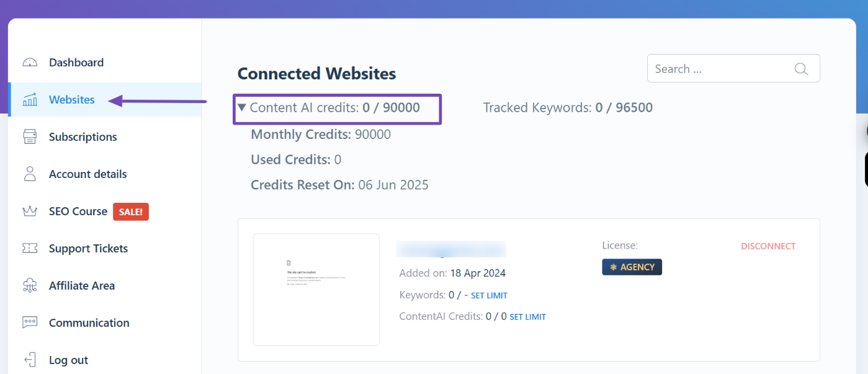Click the magnifier icon in search box
This screenshot has width=868, height=374.
[x=801, y=69]
